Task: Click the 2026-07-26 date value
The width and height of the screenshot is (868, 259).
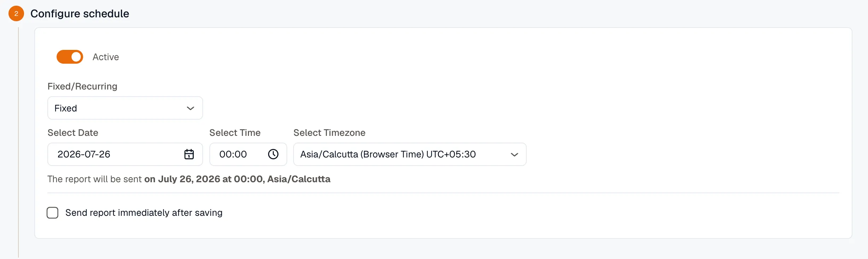Action: point(84,154)
